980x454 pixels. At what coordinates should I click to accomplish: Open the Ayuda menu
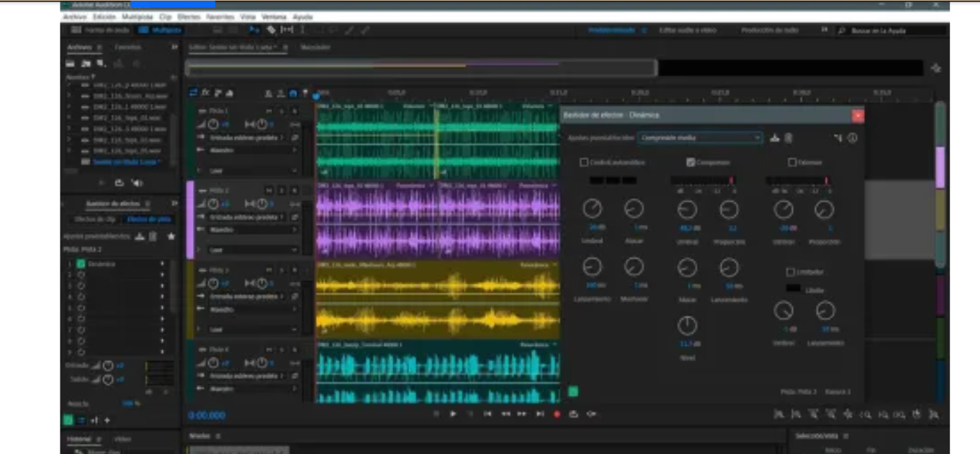pos(303,16)
